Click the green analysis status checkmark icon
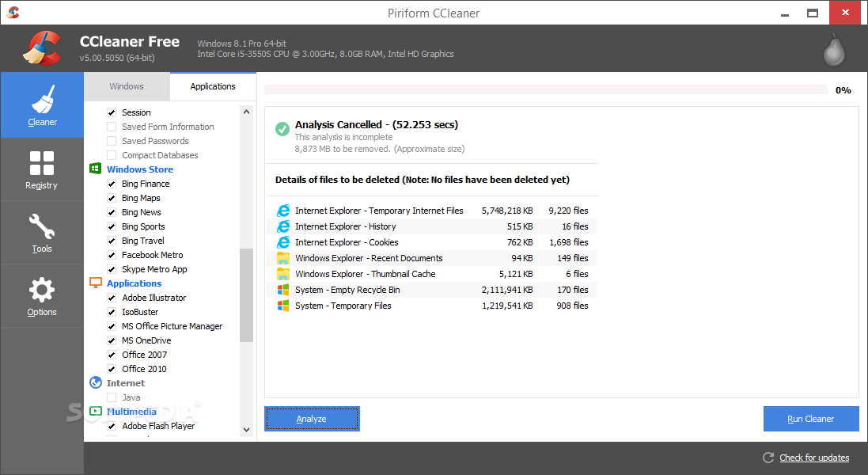The image size is (868, 475). click(282, 129)
